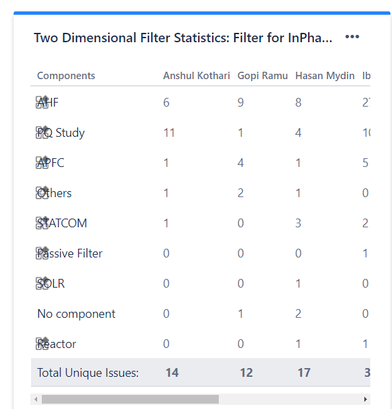
Task: Open the gadget more actions ellipsis menu
Action: [352, 37]
